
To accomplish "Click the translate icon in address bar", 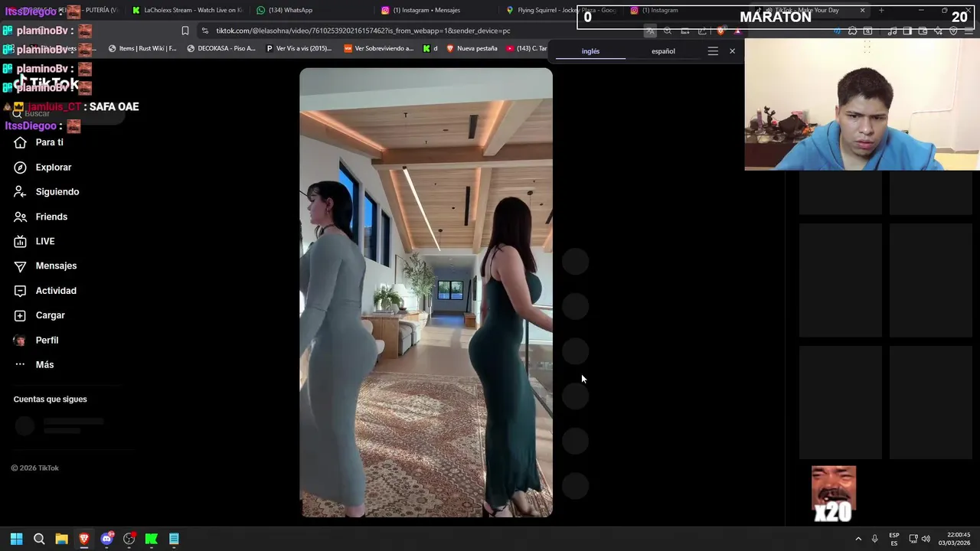I will click(x=650, y=31).
